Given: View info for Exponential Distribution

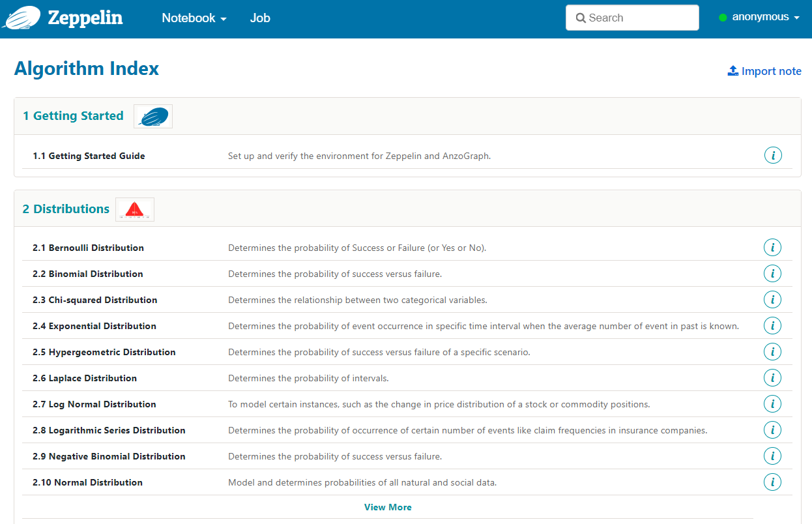Looking at the screenshot, I should click(772, 326).
